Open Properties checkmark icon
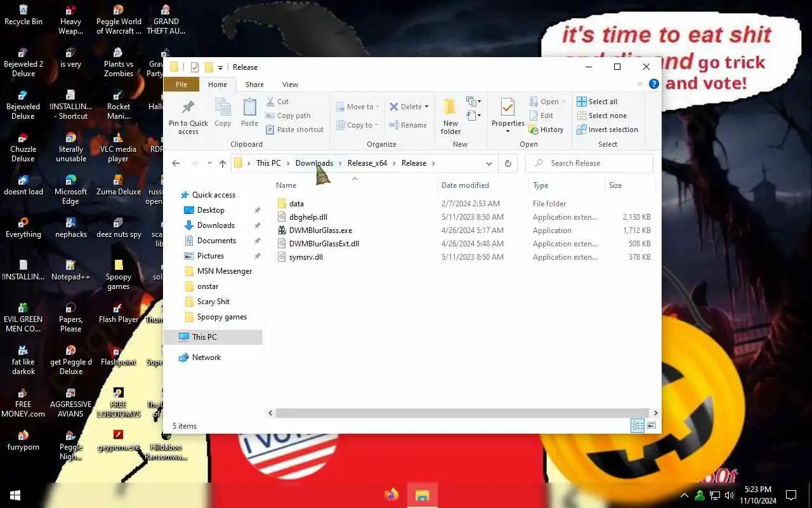812x508 pixels. (x=507, y=107)
